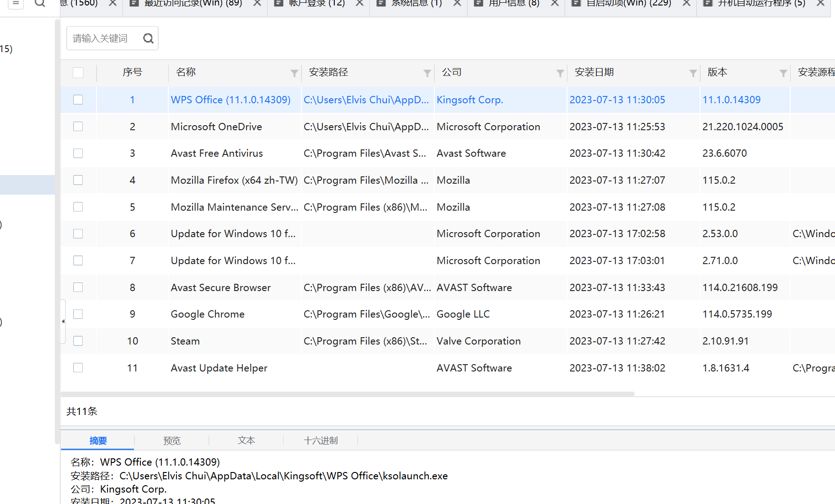The image size is (835, 504).
Task: Sort by the 版本 column header
Action: (x=717, y=73)
